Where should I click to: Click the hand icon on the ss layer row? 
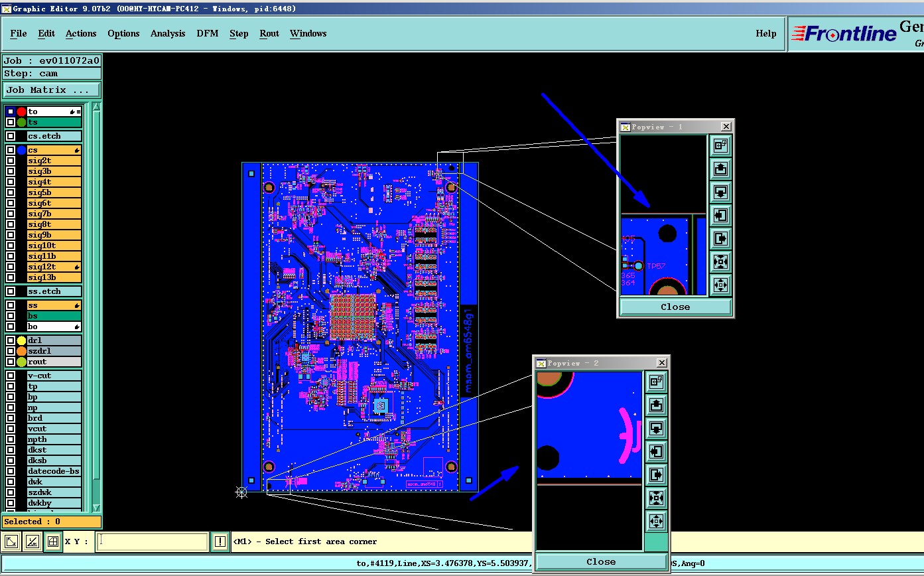click(x=77, y=306)
